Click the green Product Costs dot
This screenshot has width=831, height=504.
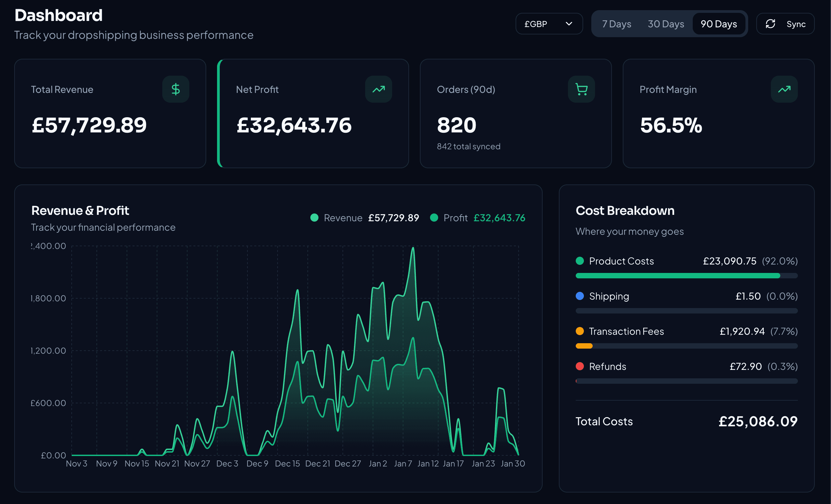coord(580,261)
